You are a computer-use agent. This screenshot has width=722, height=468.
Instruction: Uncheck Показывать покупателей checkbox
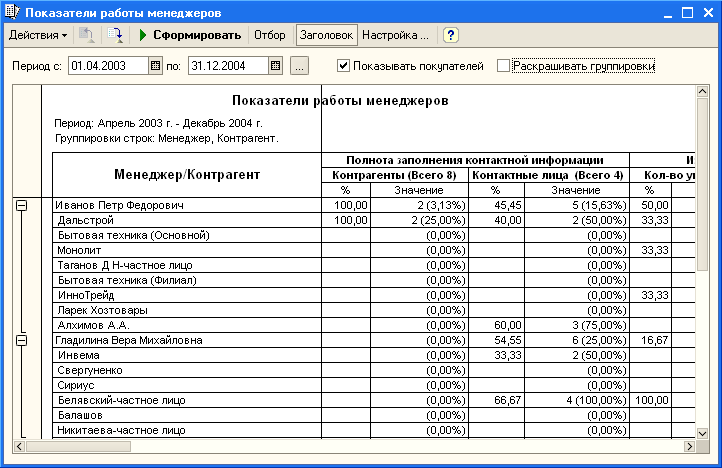343,66
